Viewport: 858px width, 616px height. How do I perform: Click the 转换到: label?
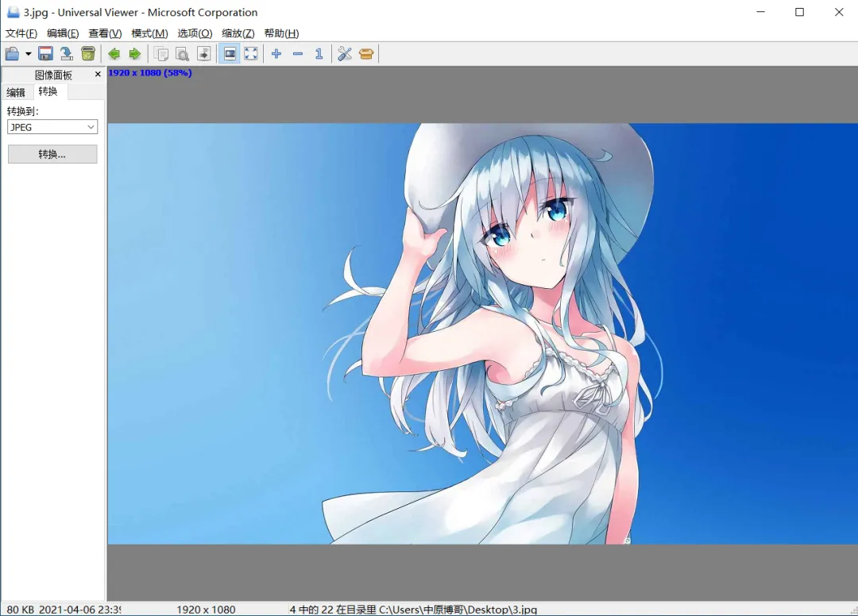pos(22,111)
